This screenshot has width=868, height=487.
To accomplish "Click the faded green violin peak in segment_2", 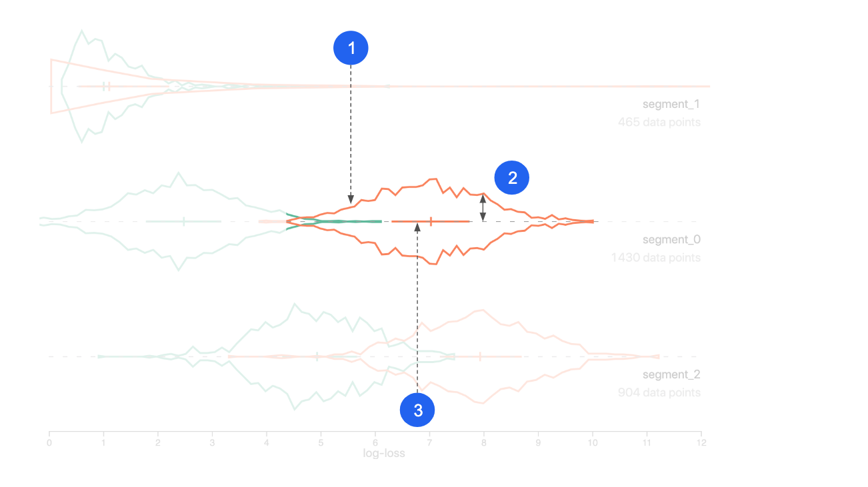I will [x=293, y=306].
